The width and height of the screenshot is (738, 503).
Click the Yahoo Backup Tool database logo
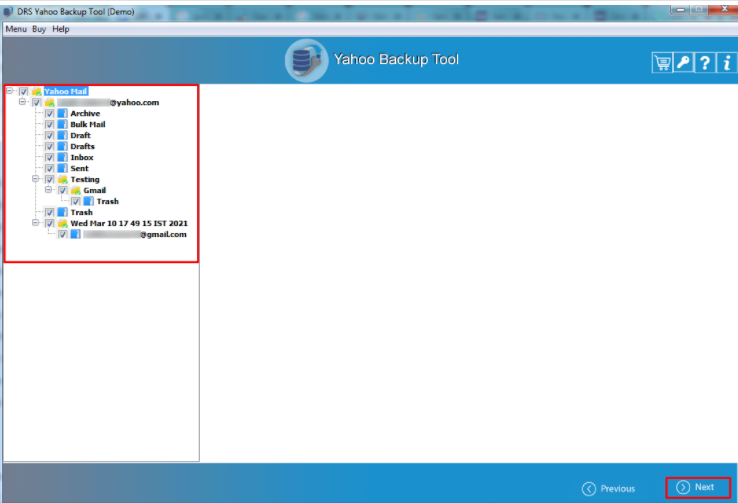point(306,61)
